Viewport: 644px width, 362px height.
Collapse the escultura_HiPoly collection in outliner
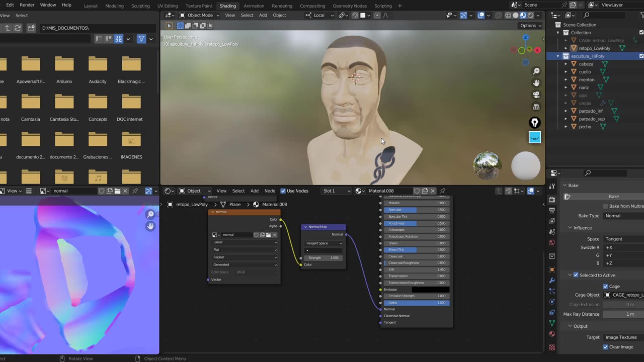[x=558, y=56]
